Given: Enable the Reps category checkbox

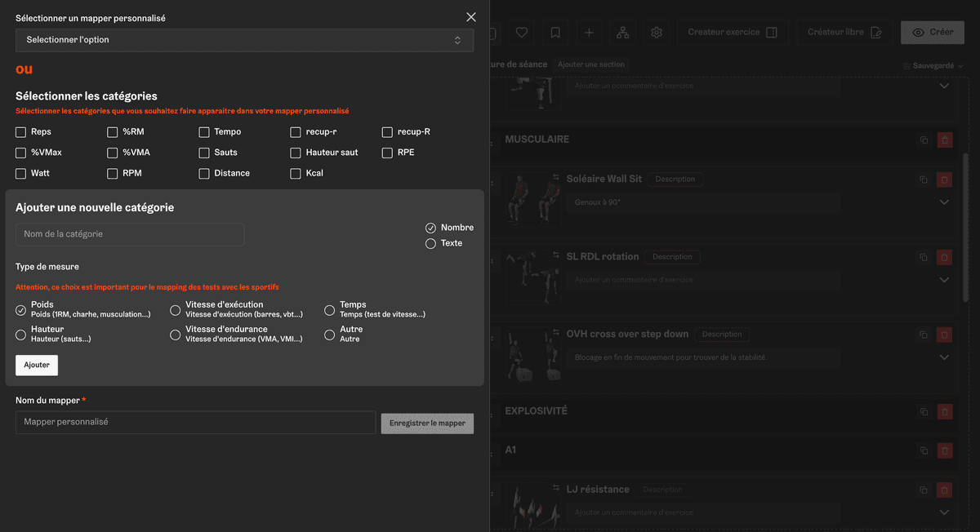Looking at the screenshot, I should [21, 132].
